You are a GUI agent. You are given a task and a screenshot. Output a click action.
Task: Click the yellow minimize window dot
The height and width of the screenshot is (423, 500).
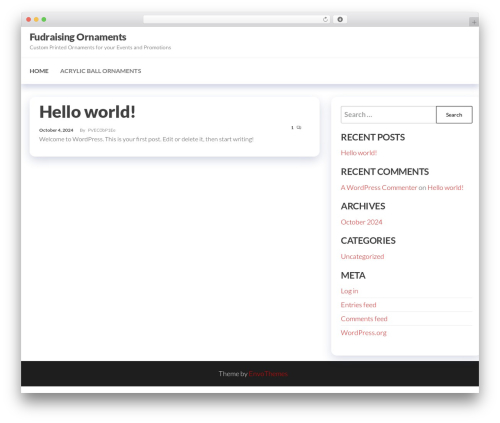[x=36, y=19]
